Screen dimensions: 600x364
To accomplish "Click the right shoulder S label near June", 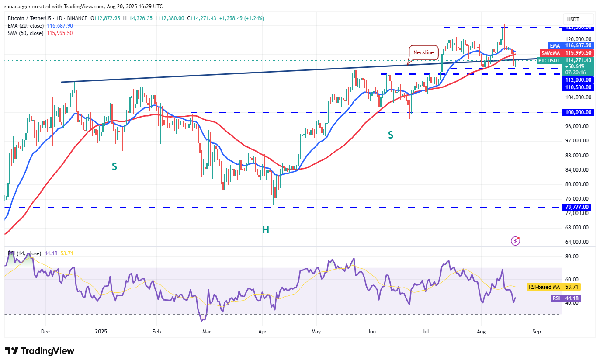I will tap(391, 135).
